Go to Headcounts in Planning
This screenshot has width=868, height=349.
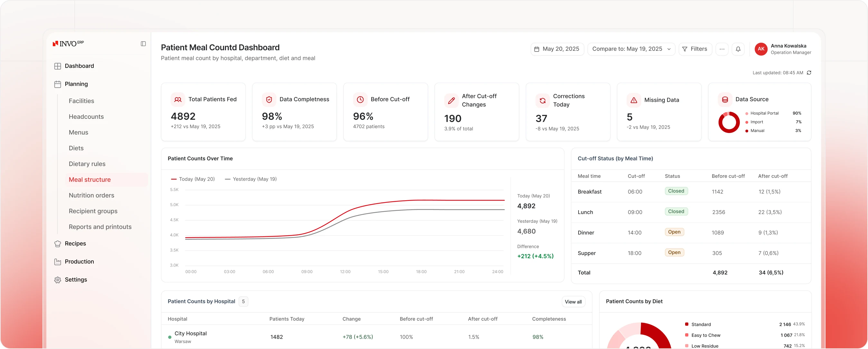point(86,117)
